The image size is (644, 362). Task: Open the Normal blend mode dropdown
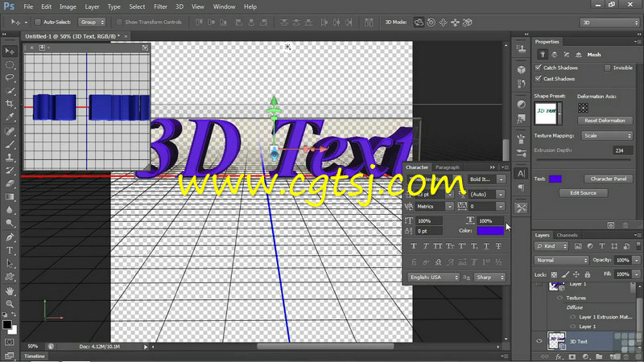pyautogui.click(x=561, y=260)
